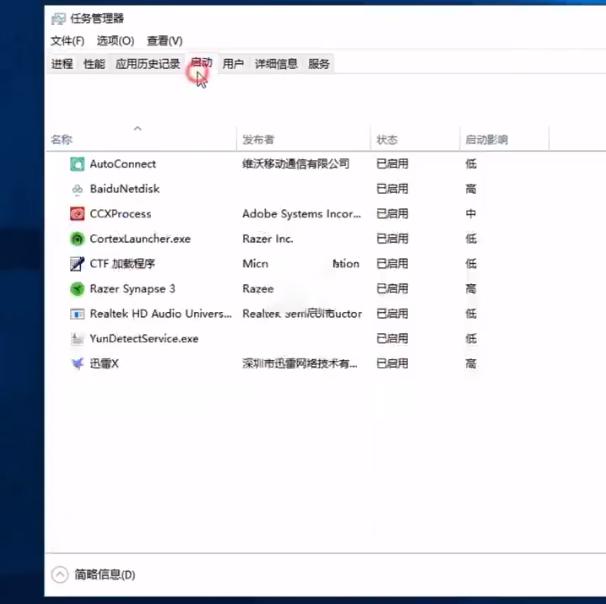
Task: Select the Realtek HD Audio icon
Action: click(x=77, y=313)
